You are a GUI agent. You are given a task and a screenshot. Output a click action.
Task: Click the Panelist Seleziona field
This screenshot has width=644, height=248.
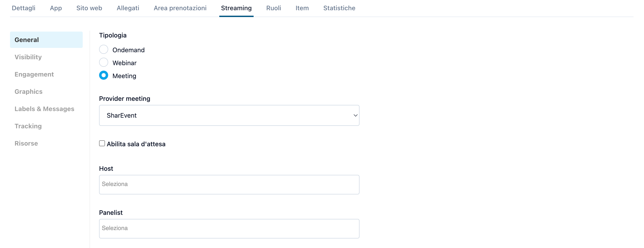click(x=229, y=228)
